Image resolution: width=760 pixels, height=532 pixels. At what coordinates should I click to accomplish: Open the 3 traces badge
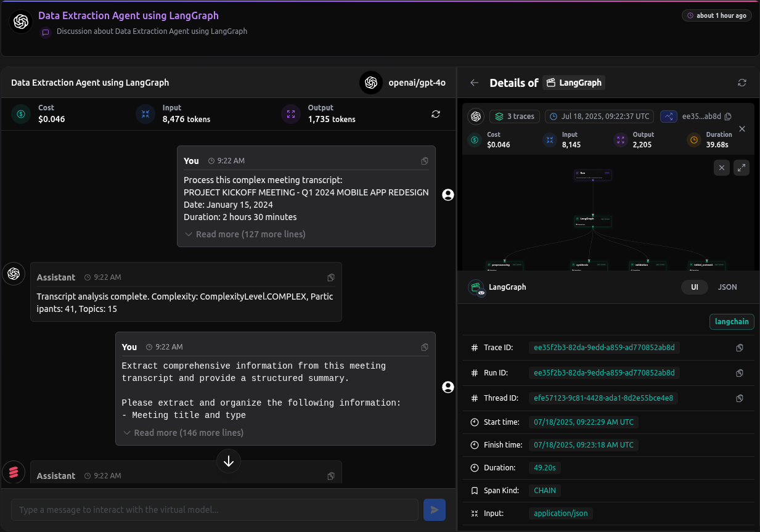(515, 117)
